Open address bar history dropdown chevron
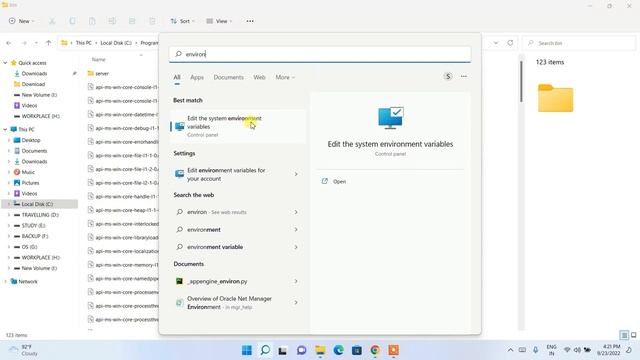The image size is (640, 360). 496,43
